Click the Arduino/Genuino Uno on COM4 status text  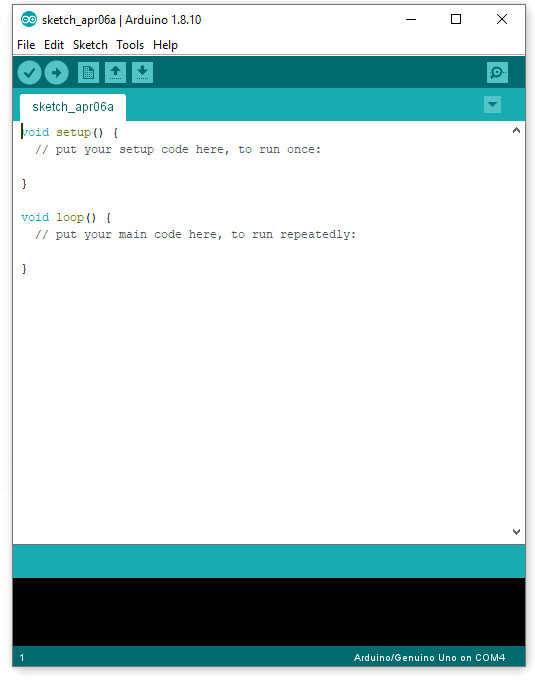(429, 657)
